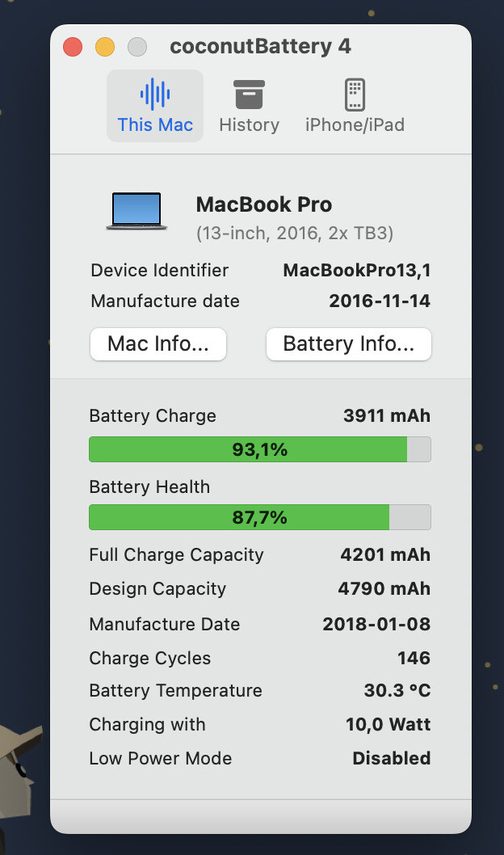Open the History archive box icon

click(x=249, y=95)
